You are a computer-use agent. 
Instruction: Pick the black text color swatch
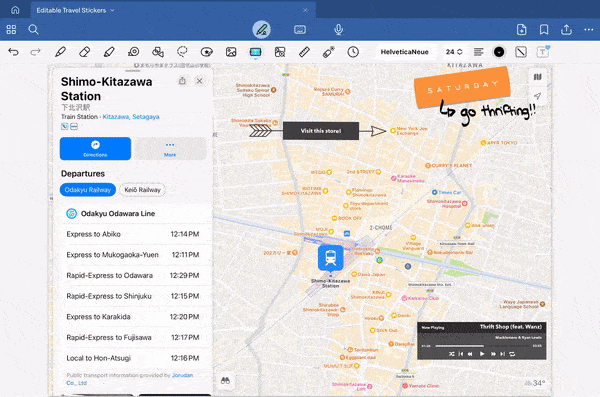[x=499, y=52]
